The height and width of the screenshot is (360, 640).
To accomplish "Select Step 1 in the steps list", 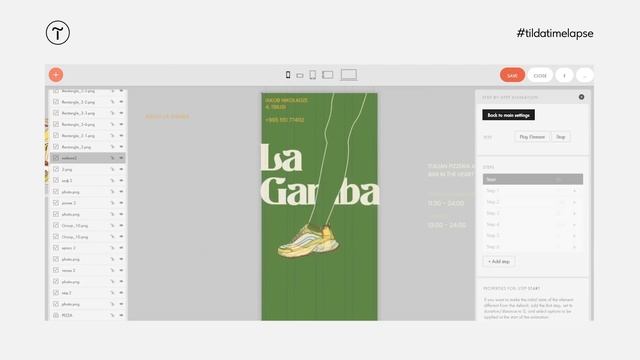I will coord(533,191).
